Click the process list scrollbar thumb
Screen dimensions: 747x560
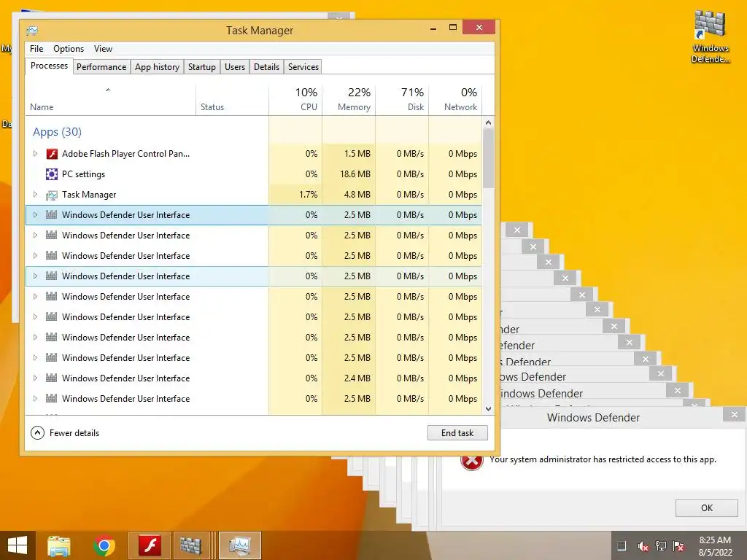pos(488,158)
